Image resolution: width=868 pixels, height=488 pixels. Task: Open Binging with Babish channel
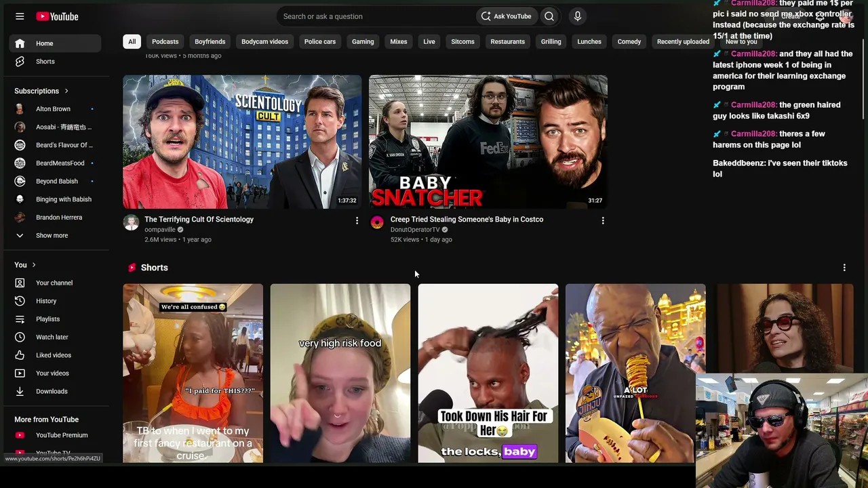(x=55, y=199)
